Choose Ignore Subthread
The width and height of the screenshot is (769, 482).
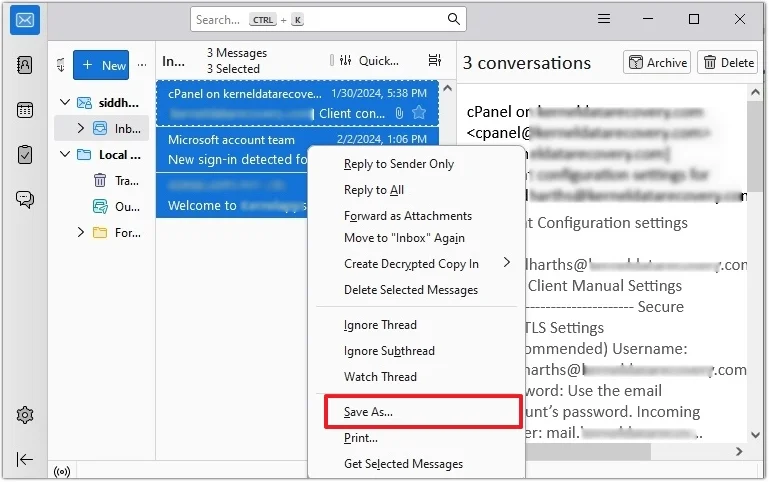[389, 351]
